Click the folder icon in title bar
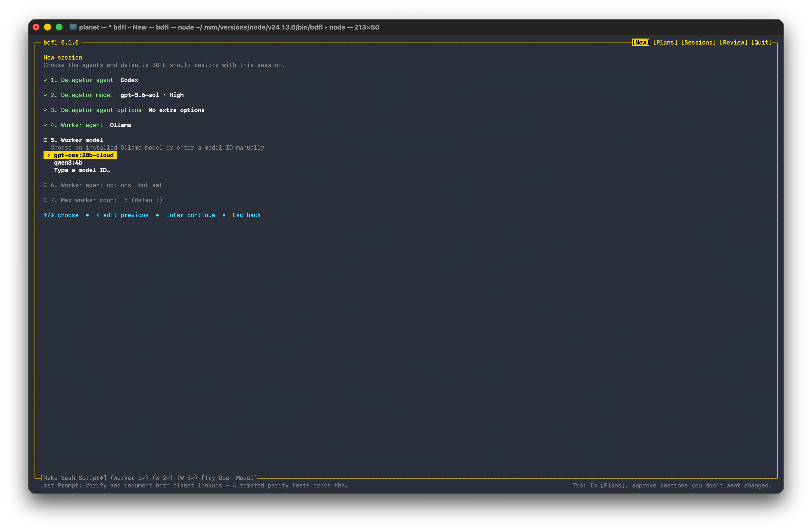 pos(73,27)
